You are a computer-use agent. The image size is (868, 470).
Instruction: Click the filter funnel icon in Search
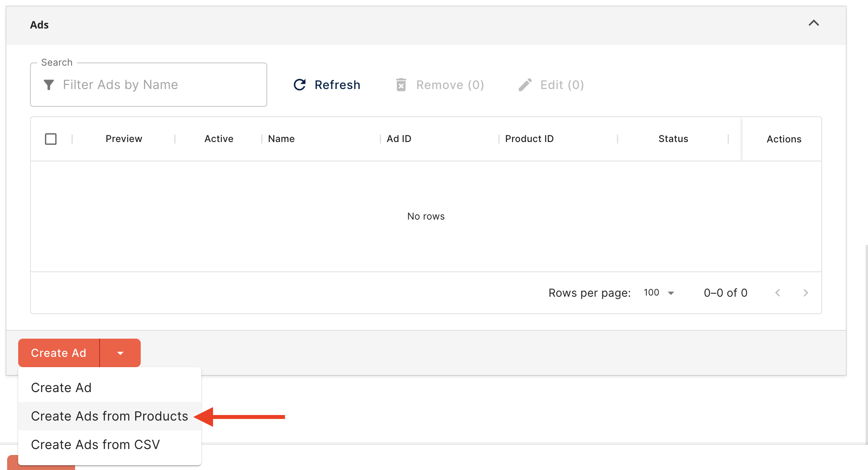point(49,85)
